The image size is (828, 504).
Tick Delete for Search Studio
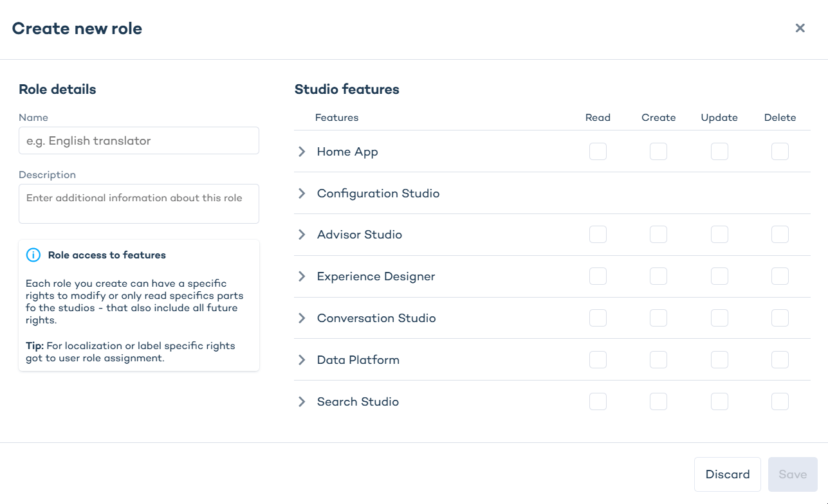780,402
